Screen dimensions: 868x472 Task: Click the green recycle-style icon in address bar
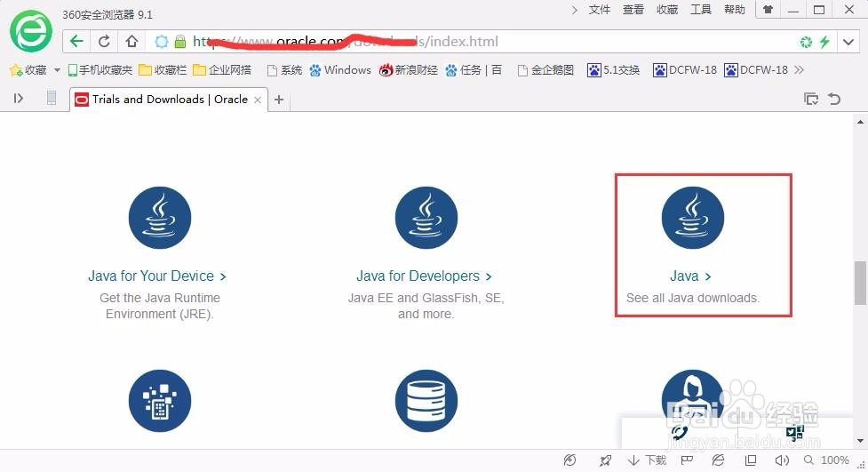[x=806, y=42]
